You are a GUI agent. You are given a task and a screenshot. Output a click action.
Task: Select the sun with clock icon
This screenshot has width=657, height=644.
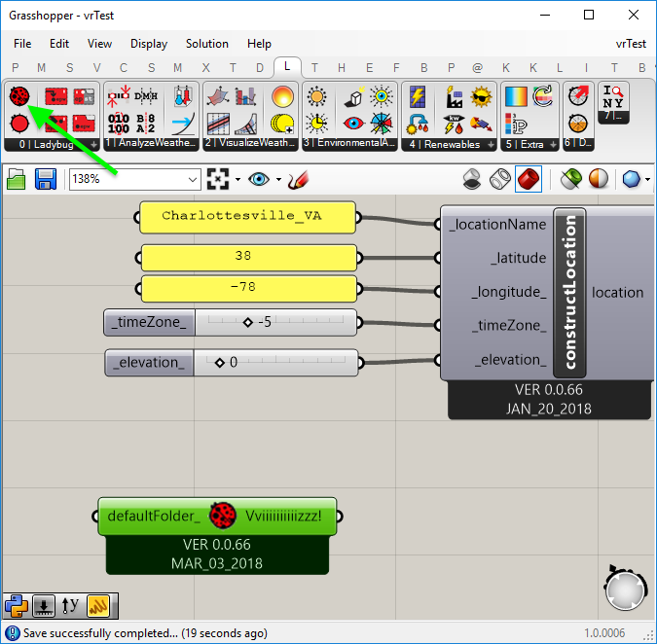click(x=317, y=124)
